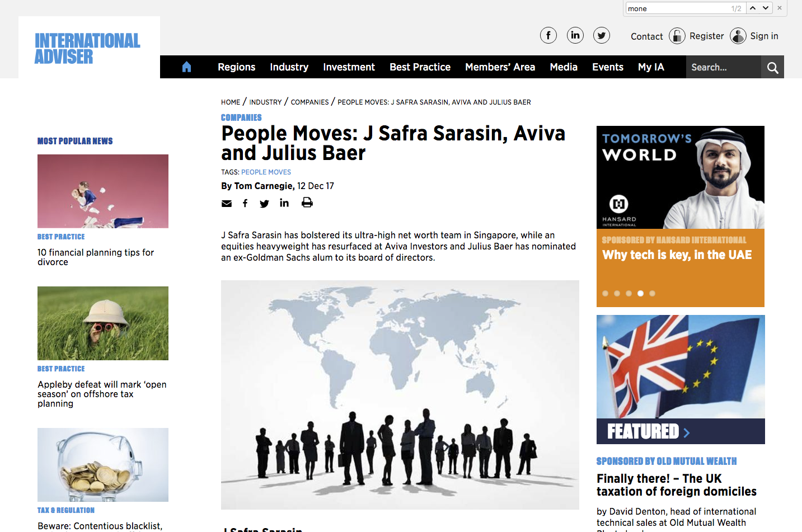This screenshot has height=532, width=802.
Task: Click the Register link text
Action: (706, 36)
